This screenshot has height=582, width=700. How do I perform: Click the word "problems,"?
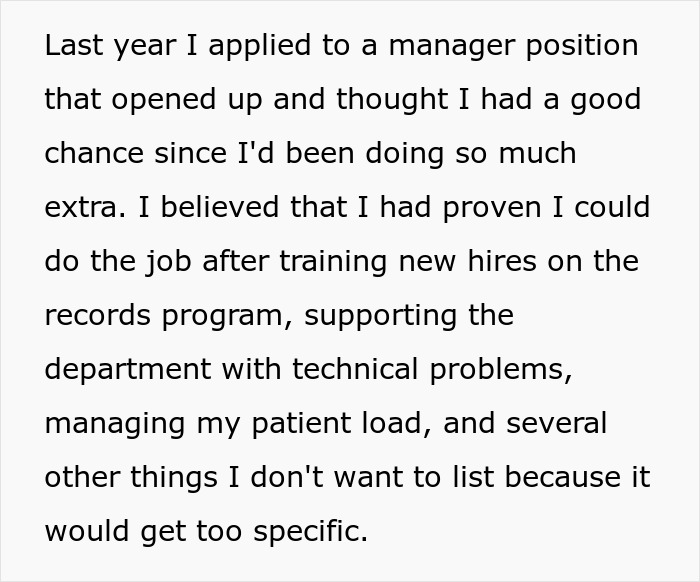(x=501, y=371)
